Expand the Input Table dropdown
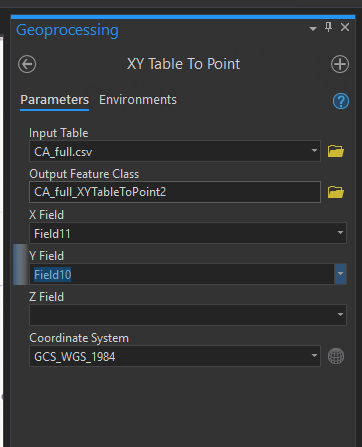The image size is (362, 447). pos(314,151)
